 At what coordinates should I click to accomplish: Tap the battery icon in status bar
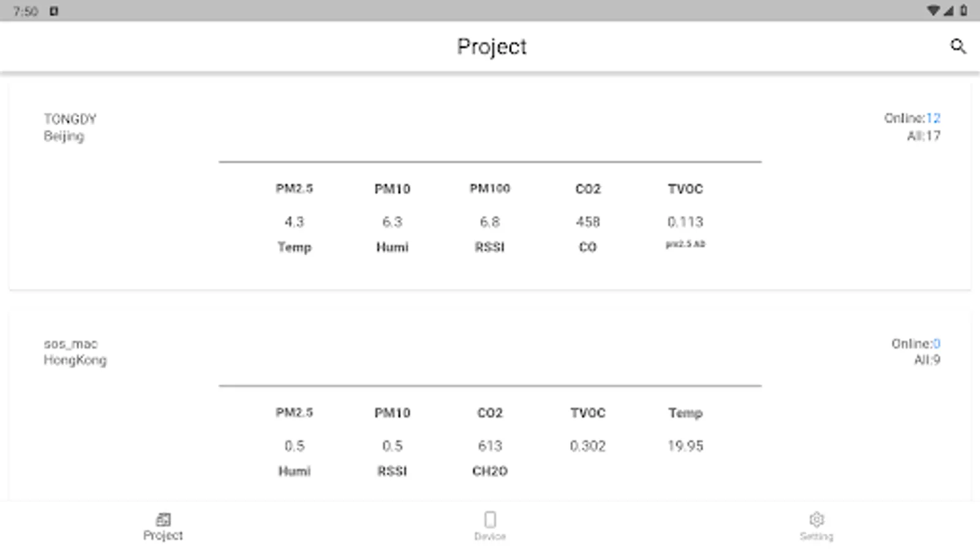(x=964, y=10)
